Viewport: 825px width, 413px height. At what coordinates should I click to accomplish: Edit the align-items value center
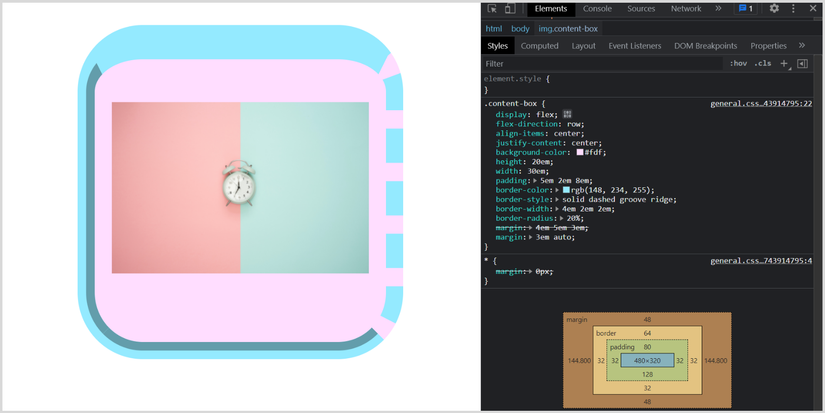[x=567, y=134]
